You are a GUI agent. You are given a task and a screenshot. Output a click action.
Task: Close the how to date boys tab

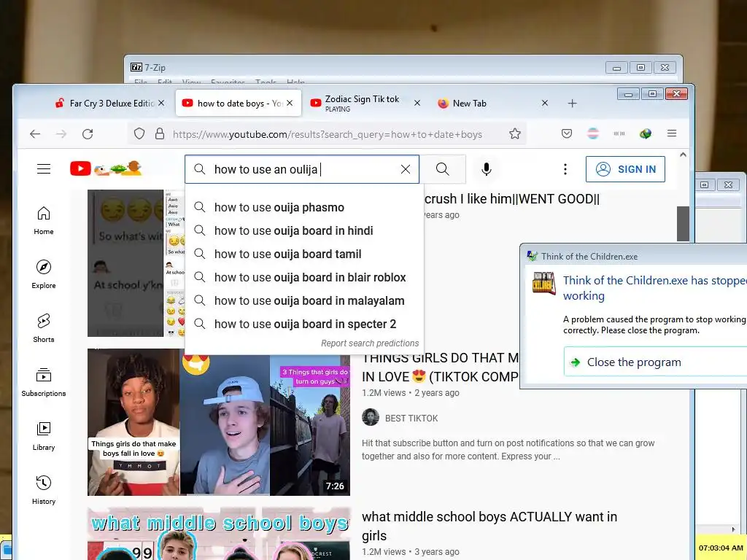[290, 103]
